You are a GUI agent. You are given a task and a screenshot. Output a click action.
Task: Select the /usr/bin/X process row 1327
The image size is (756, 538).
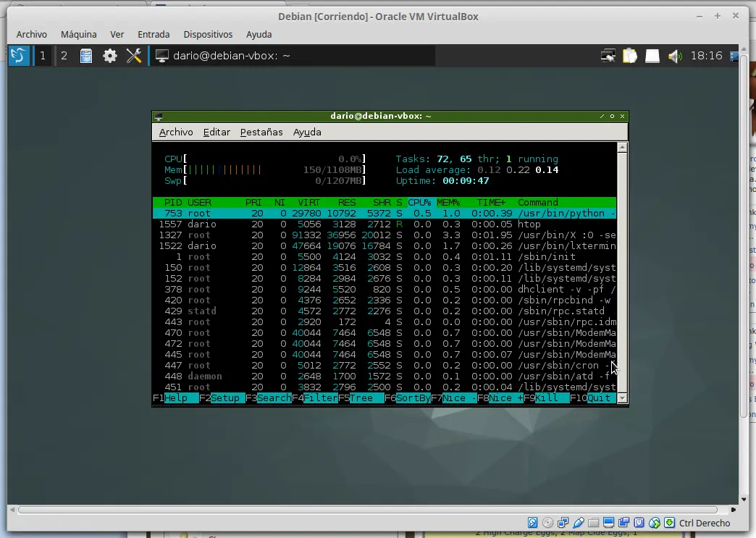click(385, 235)
